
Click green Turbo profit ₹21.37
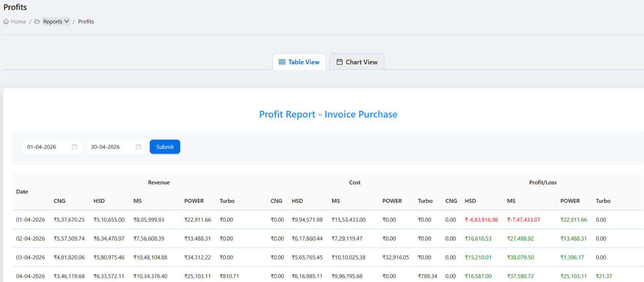(604, 276)
